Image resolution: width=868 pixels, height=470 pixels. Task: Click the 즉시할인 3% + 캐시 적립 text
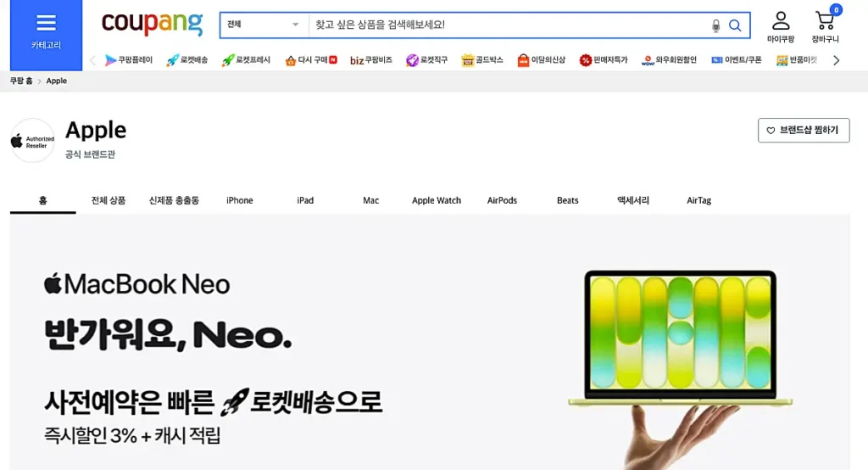[x=132, y=435]
